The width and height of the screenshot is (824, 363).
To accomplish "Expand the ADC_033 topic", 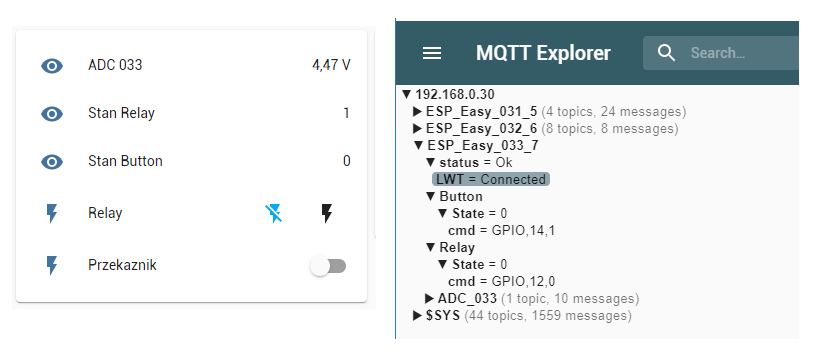I will pyautogui.click(x=430, y=298).
